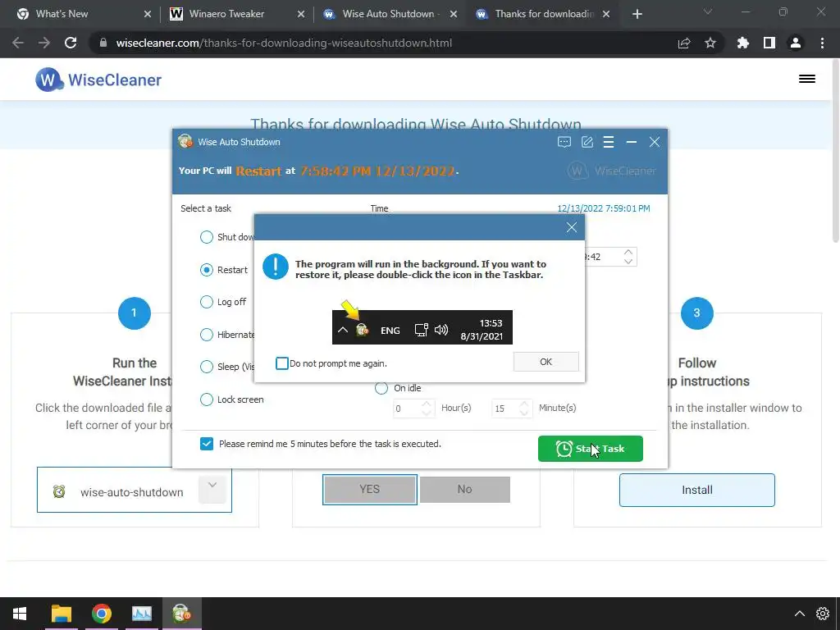Decrease the time value with down arrow
This screenshot has height=630, width=840.
coord(628,262)
